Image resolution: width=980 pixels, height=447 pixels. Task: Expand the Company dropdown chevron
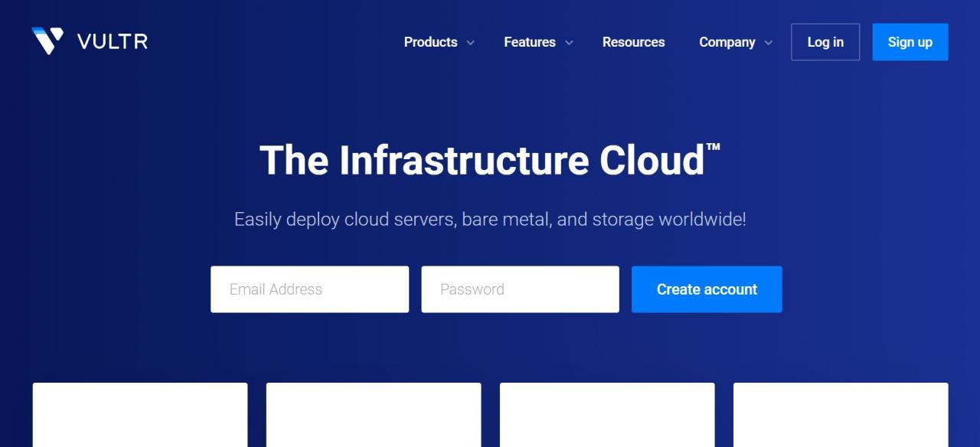769,43
